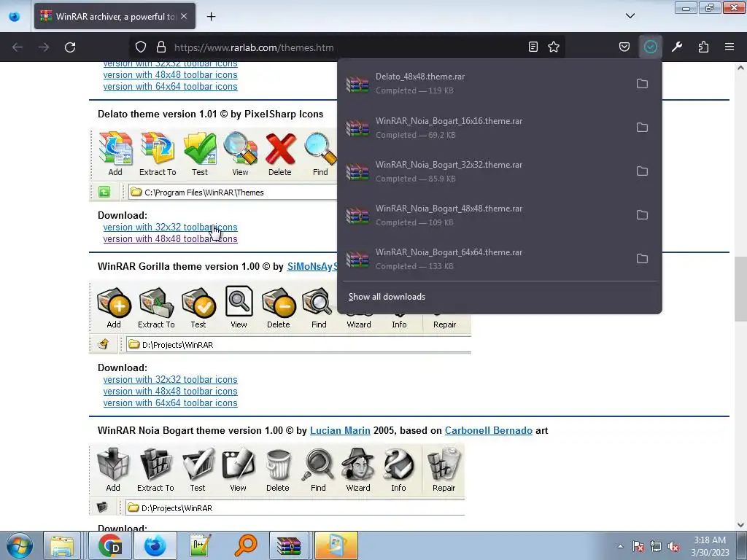Download Delato version with 48x48 toolbar icons
The height and width of the screenshot is (560, 747).
(170, 239)
